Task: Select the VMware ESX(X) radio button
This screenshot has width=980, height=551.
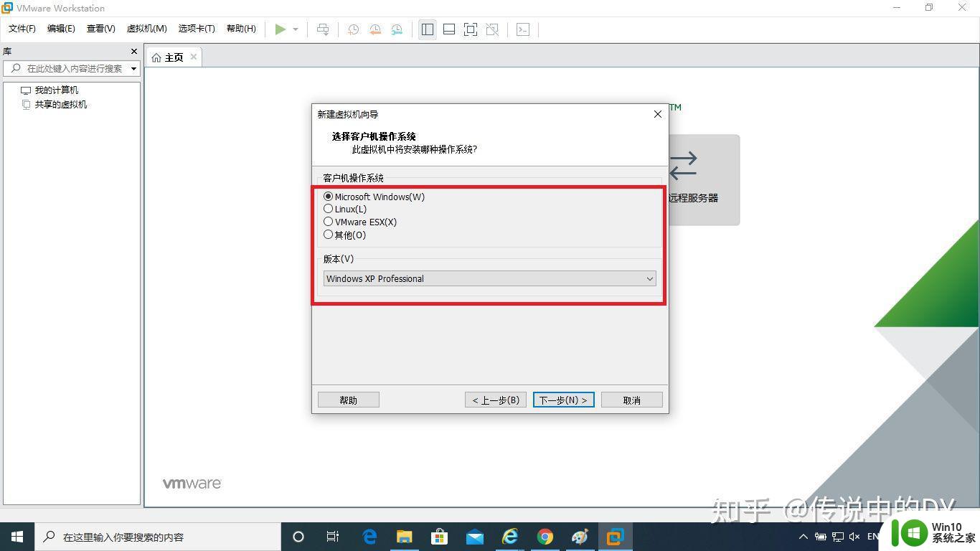Action: coord(328,222)
